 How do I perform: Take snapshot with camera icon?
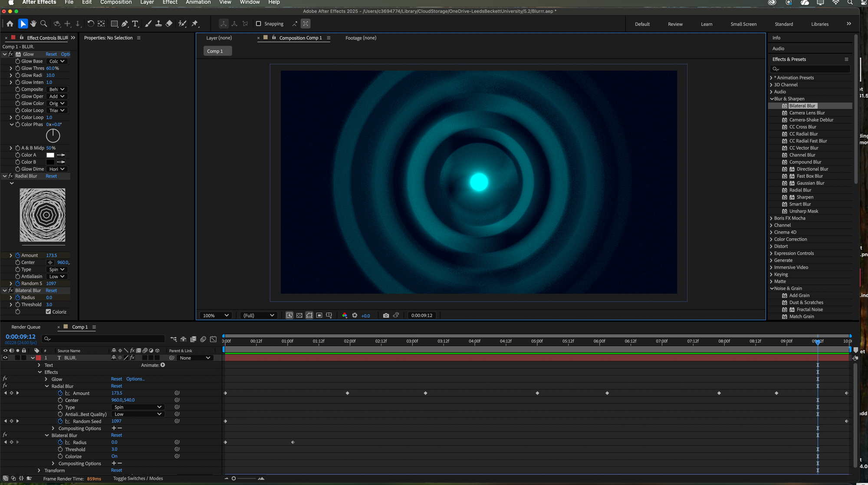coord(386,316)
